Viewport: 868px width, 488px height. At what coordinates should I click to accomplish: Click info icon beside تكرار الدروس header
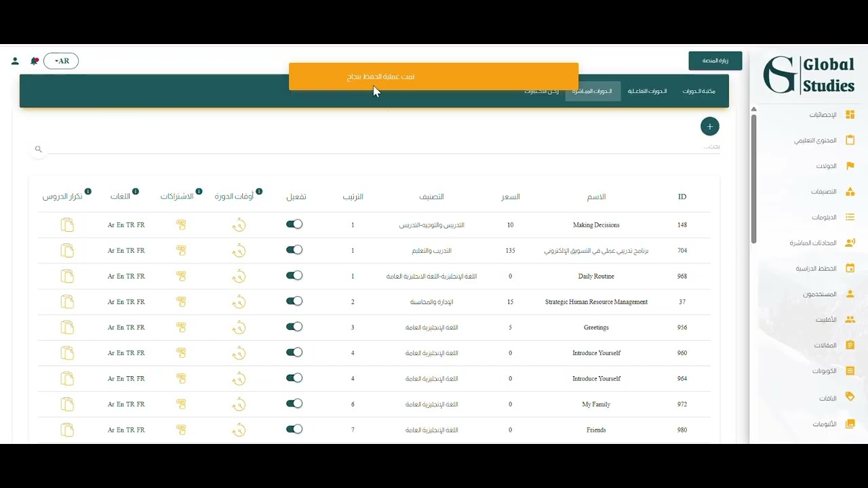tap(88, 192)
